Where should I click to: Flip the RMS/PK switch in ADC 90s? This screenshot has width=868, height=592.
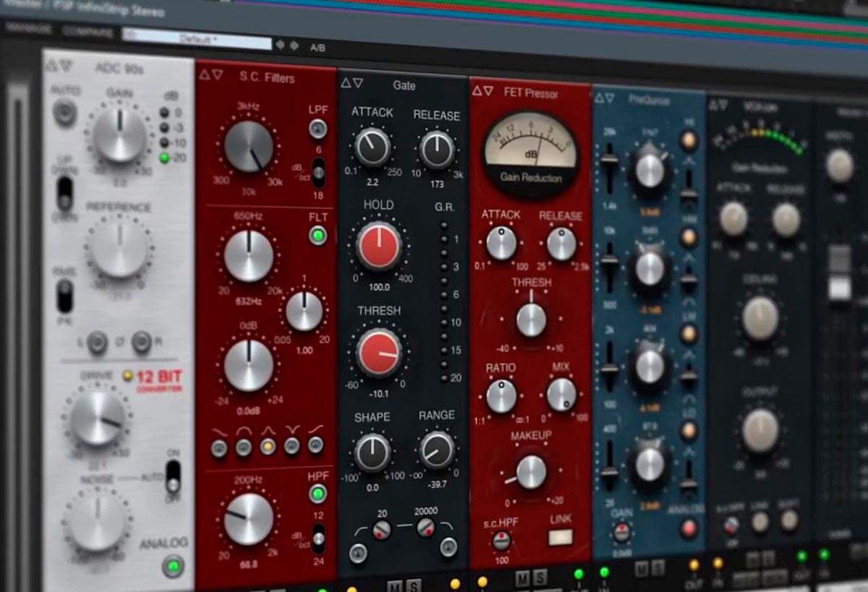click(x=65, y=296)
